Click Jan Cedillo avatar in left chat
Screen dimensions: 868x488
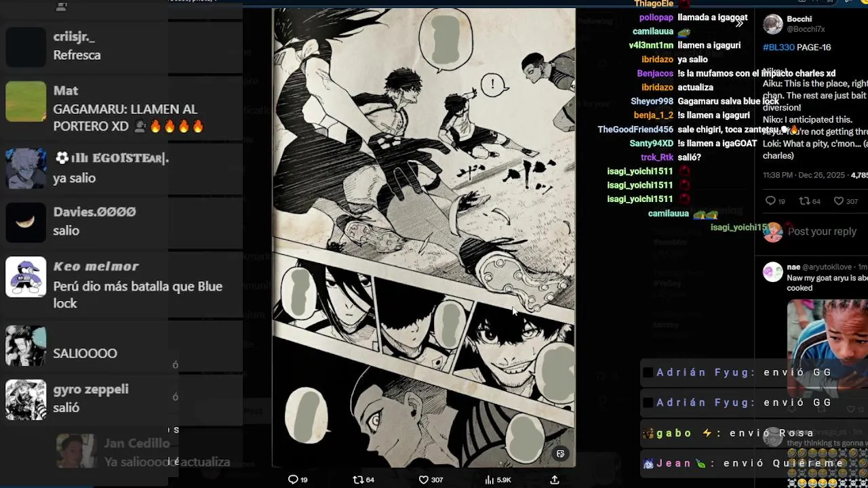point(76,451)
